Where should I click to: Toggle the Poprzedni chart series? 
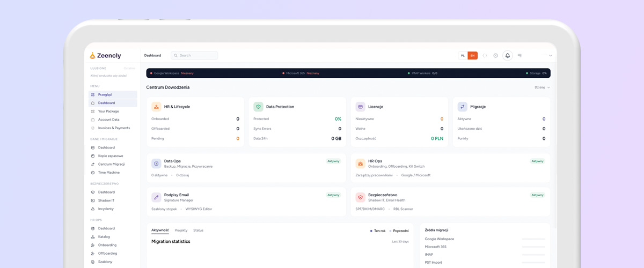[x=400, y=231]
